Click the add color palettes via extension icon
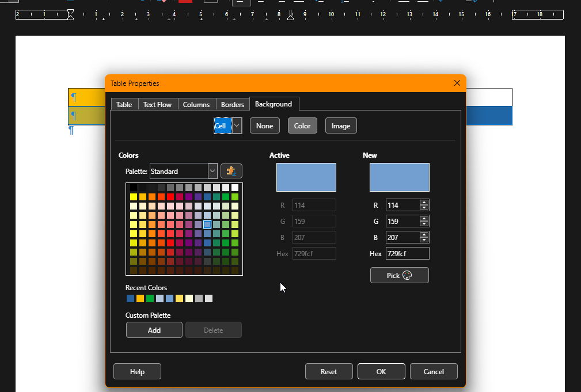Viewport: 581px width, 392px height. [231, 171]
